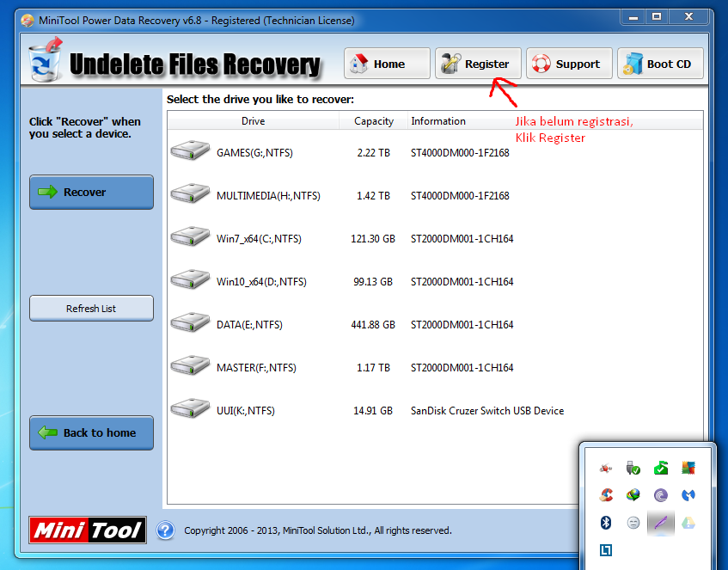Screen dimensions: 728x570
Task: Click the gray face tray icon
Action: (633, 523)
